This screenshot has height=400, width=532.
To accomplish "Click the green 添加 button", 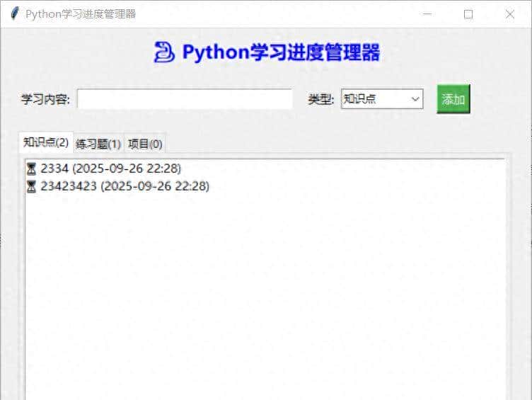I will coord(453,99).
